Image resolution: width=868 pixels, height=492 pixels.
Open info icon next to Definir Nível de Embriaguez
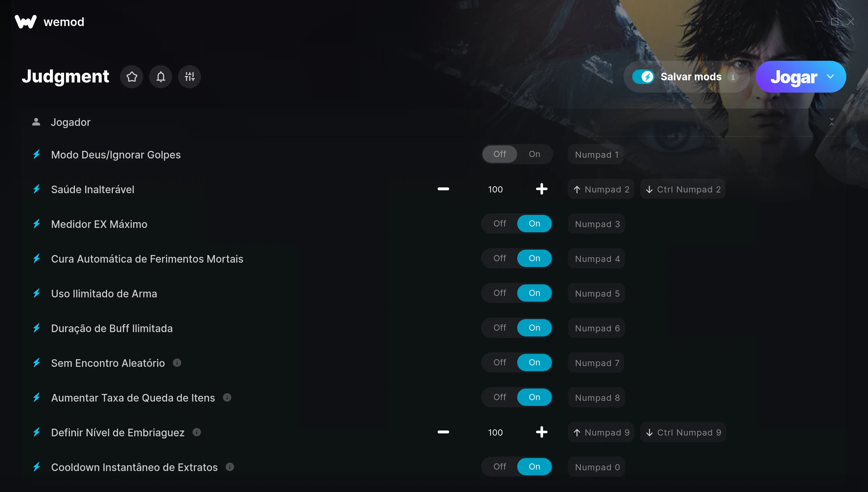click(197, 432)
